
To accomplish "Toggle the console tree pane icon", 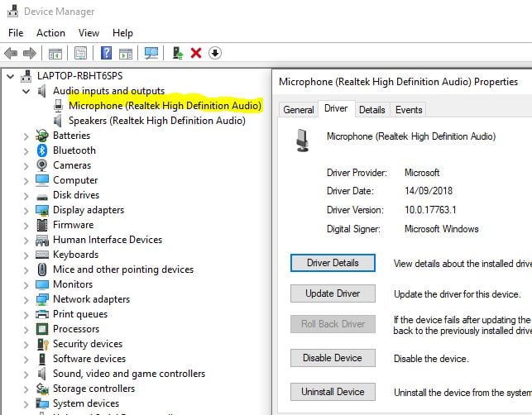I will coord(55,54).
